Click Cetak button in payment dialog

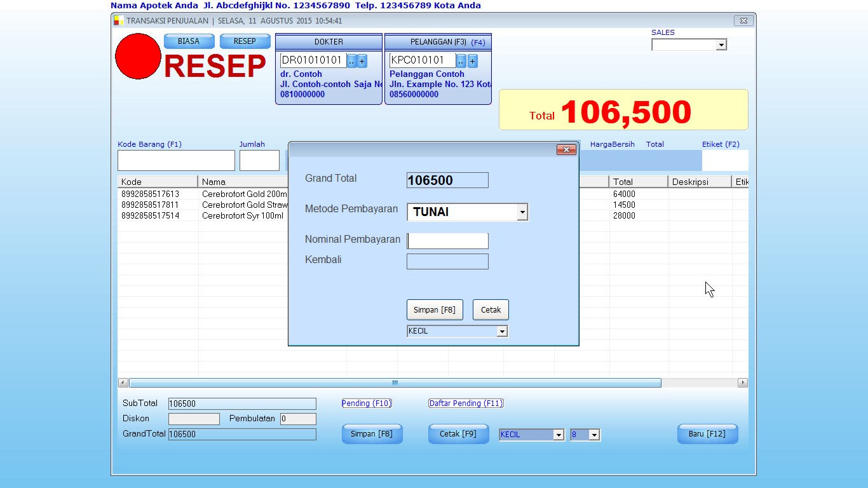(491, 310)
